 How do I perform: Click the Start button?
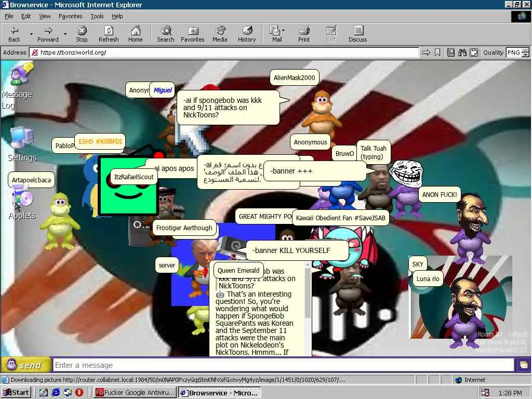coord(16,393)
